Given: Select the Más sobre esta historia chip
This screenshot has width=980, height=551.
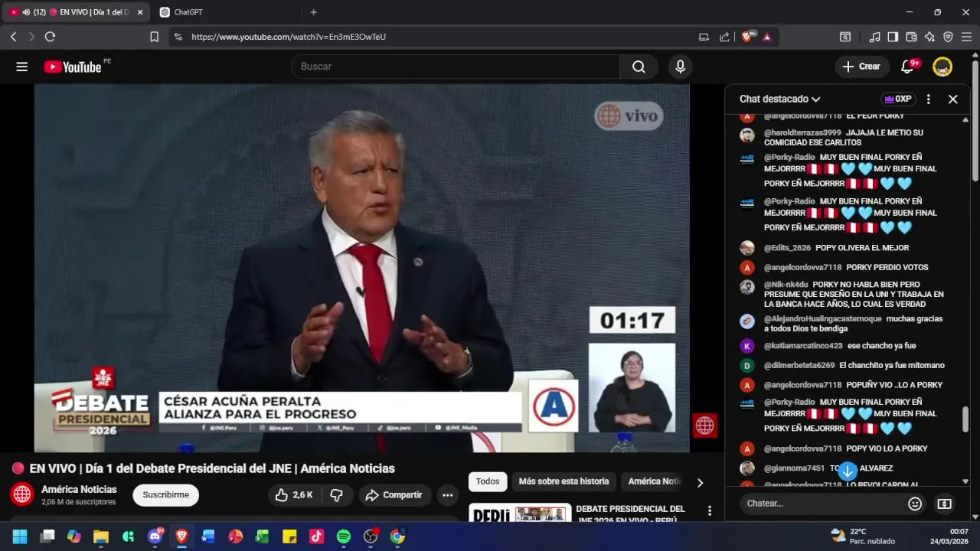Looking at the screenshot, I should (x=563, y=481).
